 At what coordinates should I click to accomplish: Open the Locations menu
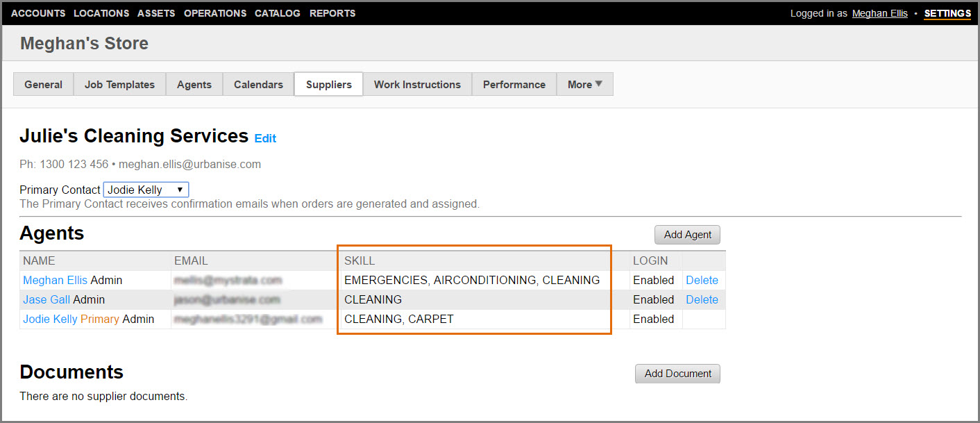click(x=101, y=13)
